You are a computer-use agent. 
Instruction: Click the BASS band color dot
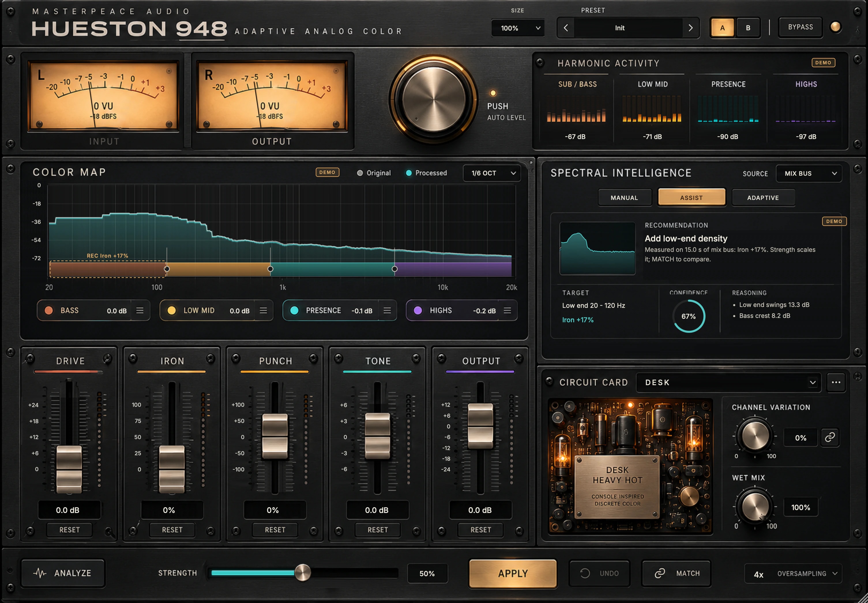[x=49, y=310]
